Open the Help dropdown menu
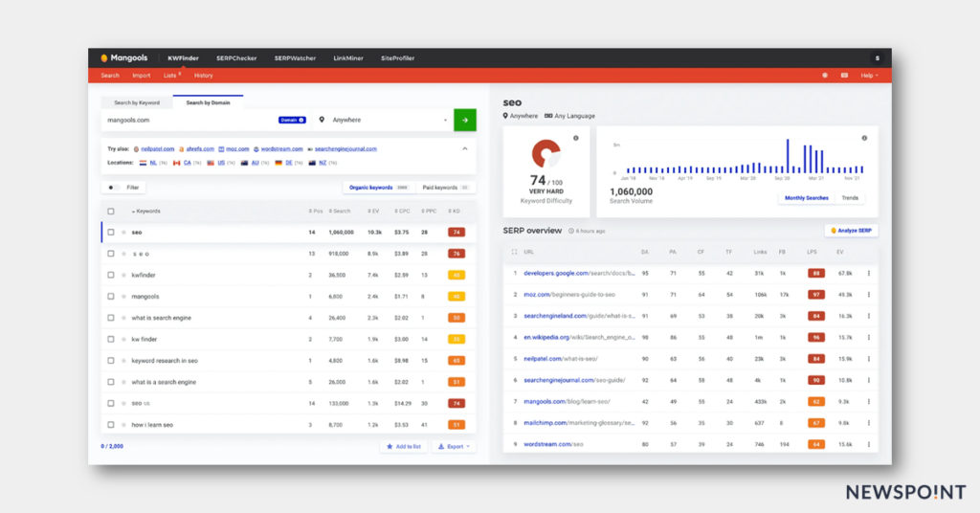This screenshot has width=980, height=513. (x=869, y=76)
